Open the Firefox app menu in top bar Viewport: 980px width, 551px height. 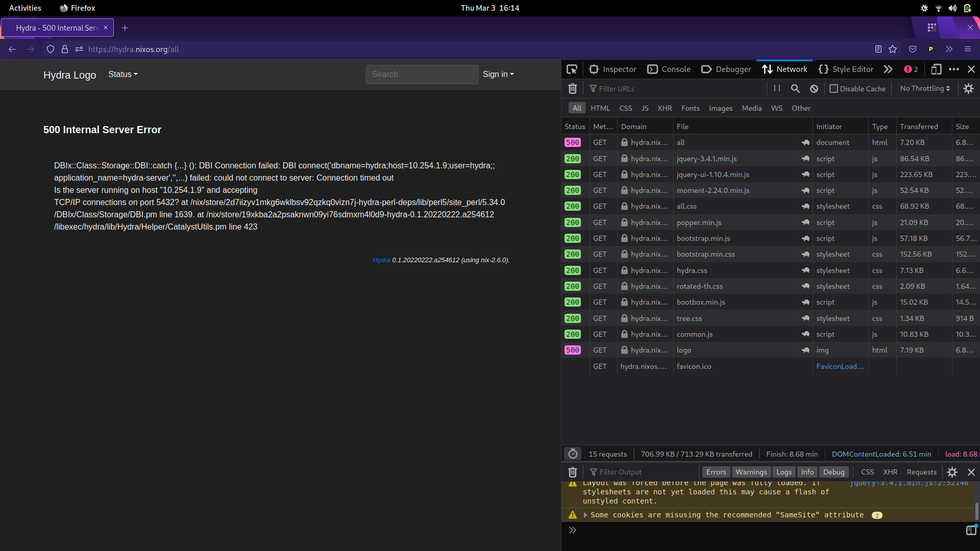tap(78, 8)
